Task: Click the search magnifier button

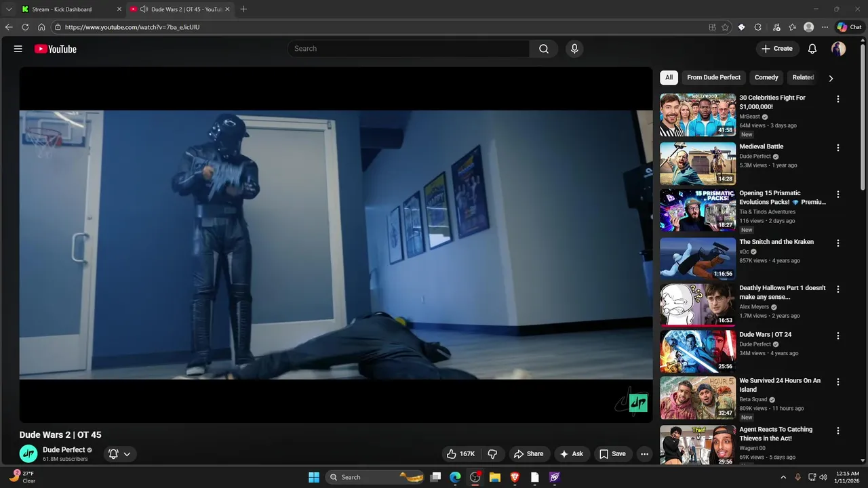Action: pos(544,49)
